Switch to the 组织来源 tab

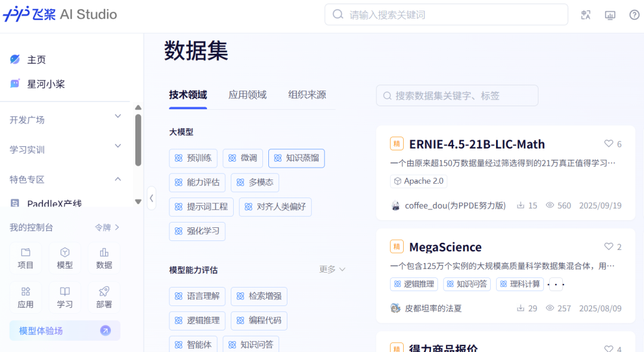307,95
